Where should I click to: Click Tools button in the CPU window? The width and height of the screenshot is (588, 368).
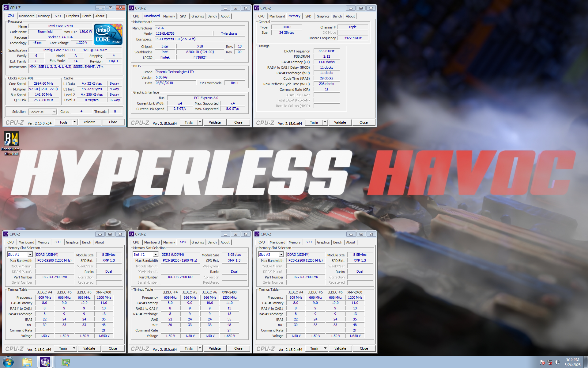pyautogui.click(x=63, y=122)
